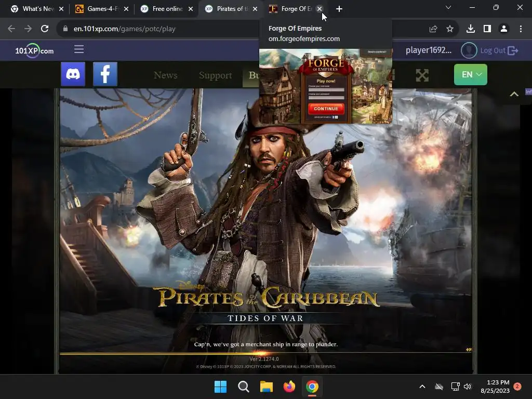Open volume speaker tray icon
532x399 pixels.
468,387
